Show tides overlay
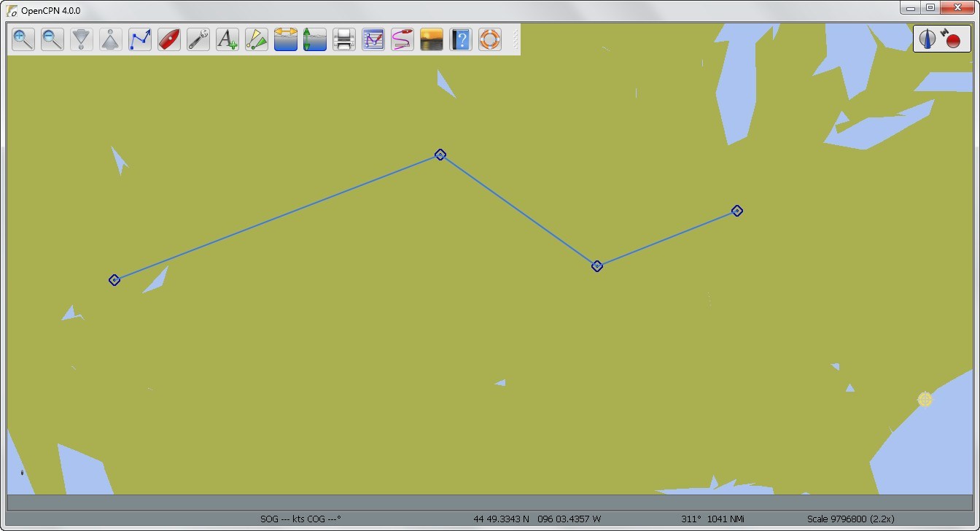 pos(315,39)
